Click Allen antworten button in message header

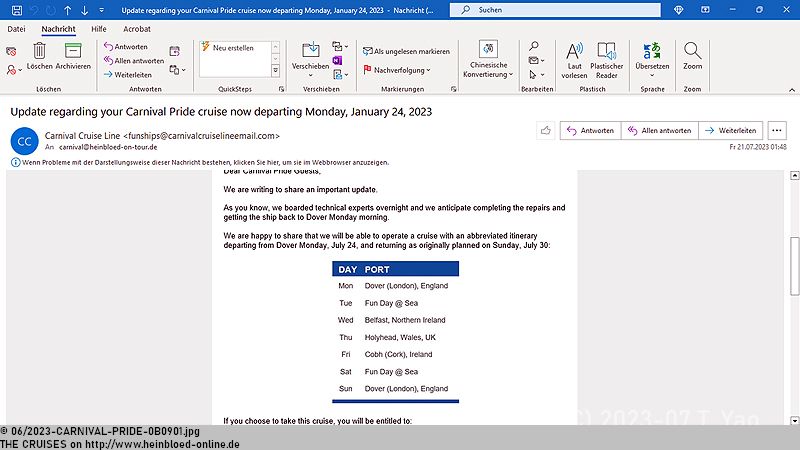tap(659, 131)
